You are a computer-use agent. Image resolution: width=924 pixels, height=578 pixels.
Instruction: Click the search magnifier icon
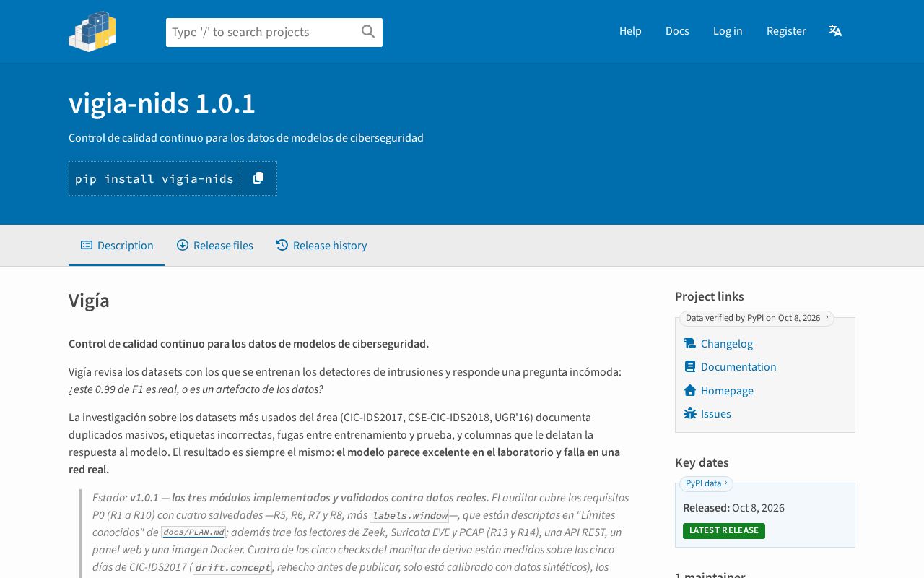coord(368,32)
